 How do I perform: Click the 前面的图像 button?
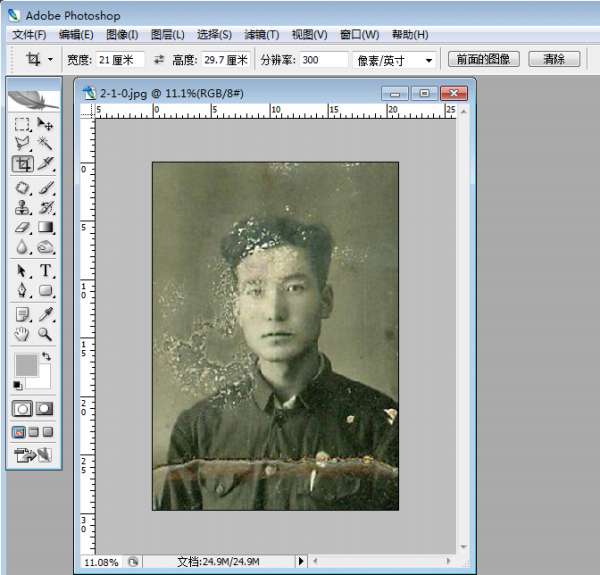click(x=484, y=59)
